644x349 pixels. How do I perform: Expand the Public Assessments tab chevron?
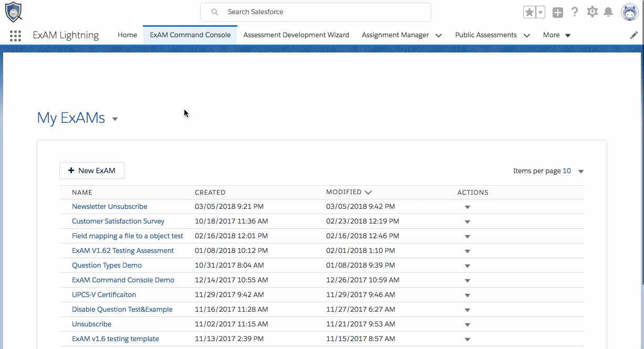(526, 35)
